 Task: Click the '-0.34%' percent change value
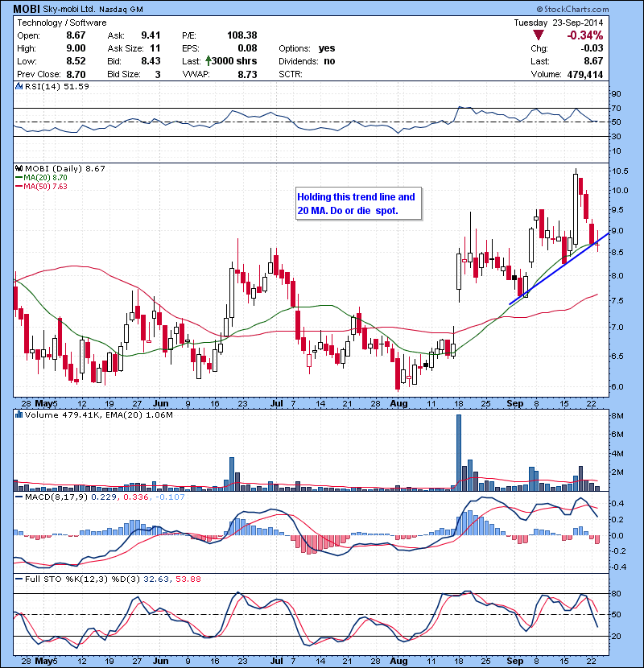[x=584, y=35]
